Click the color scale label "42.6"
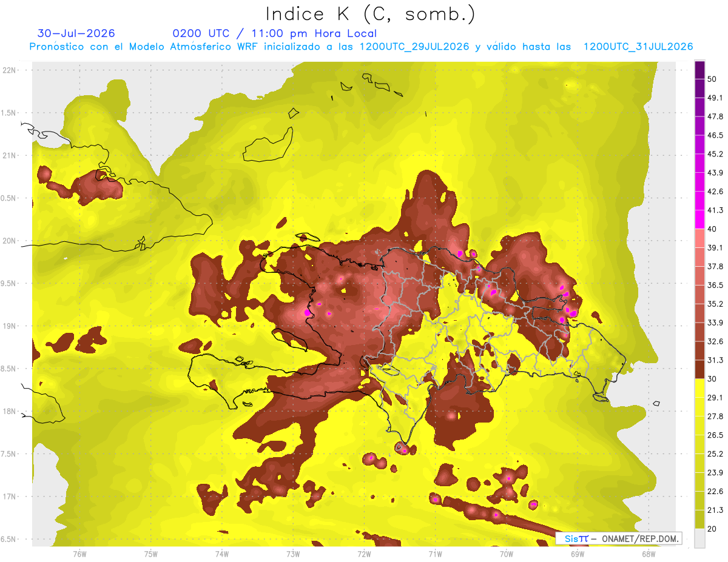The height and width of the screenshot is (562, 728). tap(715, 192)
